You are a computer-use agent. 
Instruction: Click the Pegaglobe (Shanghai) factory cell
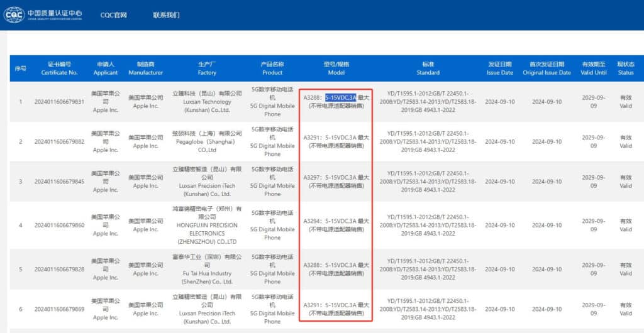[207, 141]
